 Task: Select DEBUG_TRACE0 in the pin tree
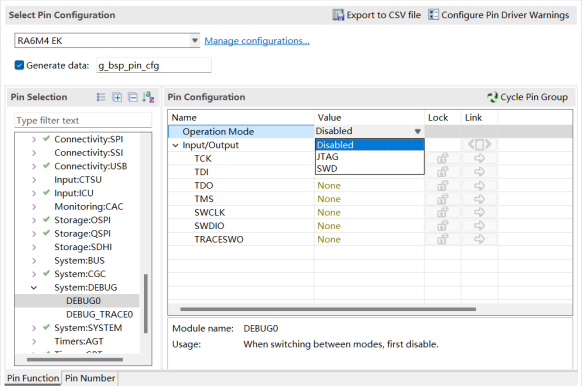[99, 315]
